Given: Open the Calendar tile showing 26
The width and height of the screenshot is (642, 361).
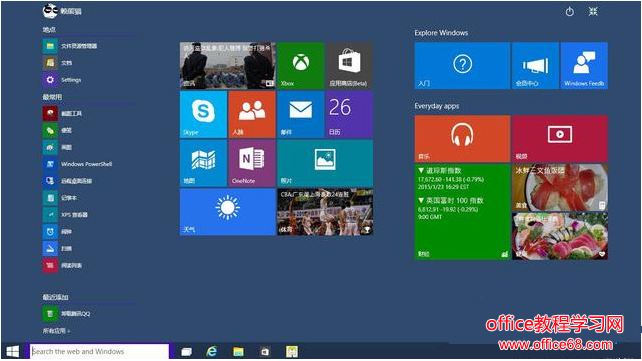Looking at the screenshot, I should pyautogui.click(x=349, y=114).
